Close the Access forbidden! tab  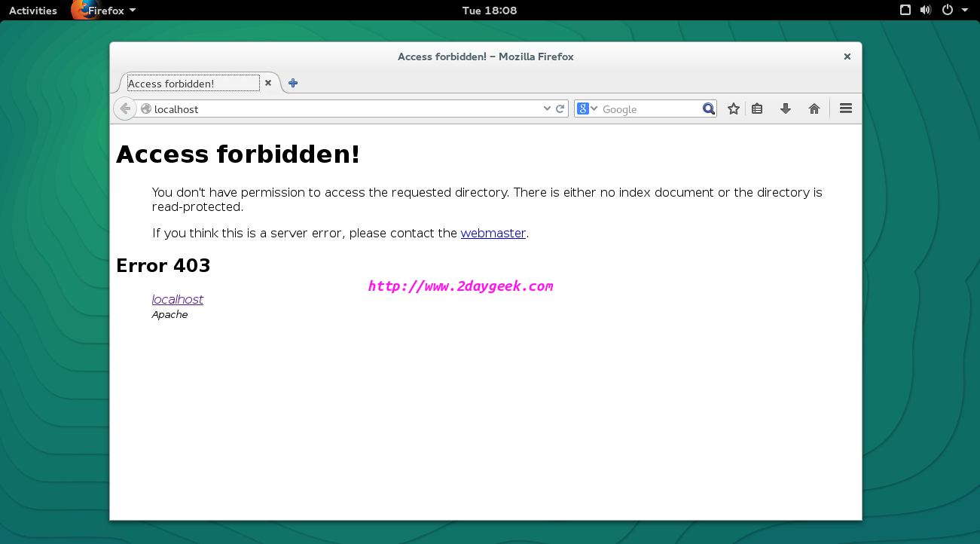coord(268,83)
